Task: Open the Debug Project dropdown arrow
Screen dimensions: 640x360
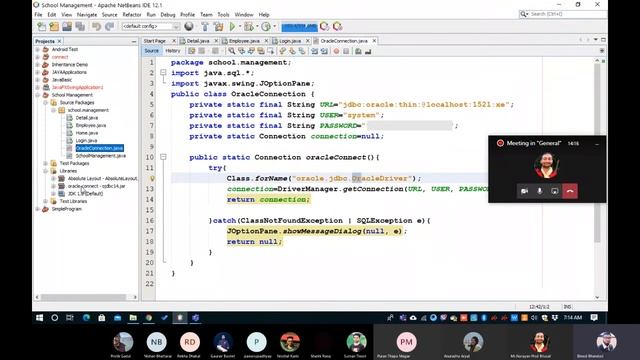Action: [x=257, y=27]
